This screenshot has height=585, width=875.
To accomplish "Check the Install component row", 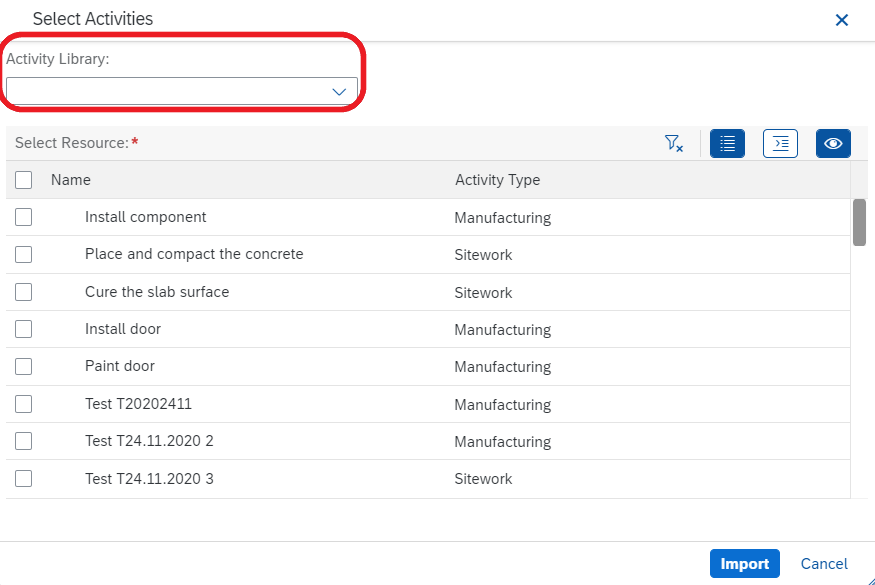I will [23, 217].
